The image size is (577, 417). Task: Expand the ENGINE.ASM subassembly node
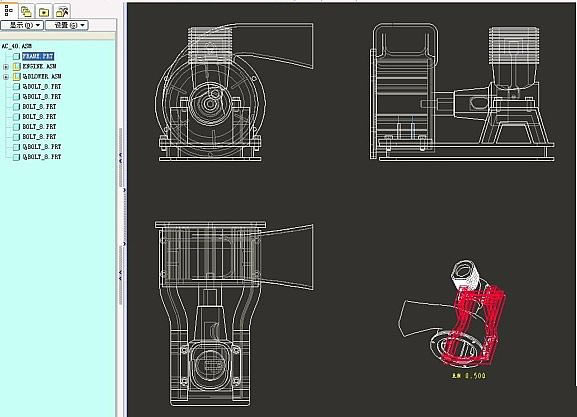point(6,67)
